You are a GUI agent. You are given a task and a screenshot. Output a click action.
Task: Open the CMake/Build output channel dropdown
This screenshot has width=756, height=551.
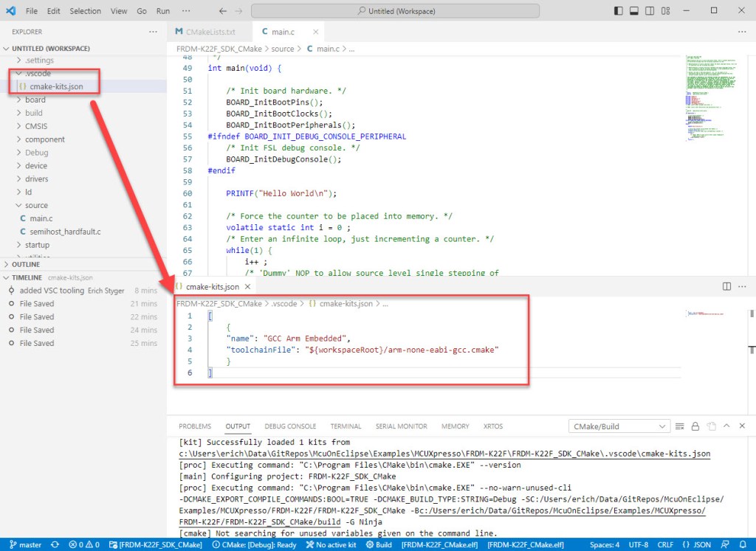[620, 426]
